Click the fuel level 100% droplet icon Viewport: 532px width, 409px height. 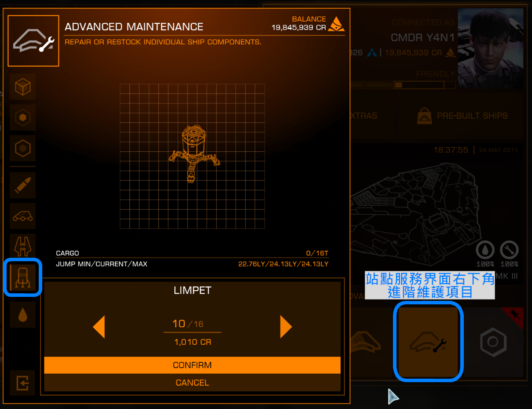[485, 250]
